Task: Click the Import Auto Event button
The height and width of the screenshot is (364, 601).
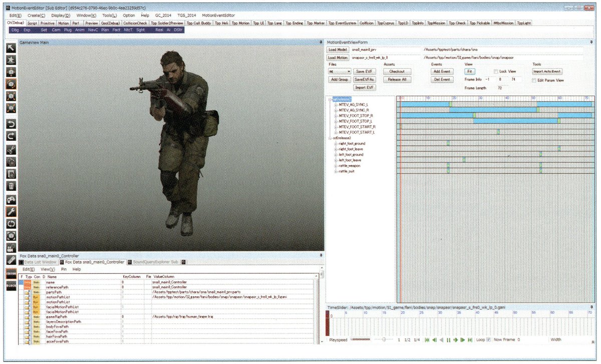Action: (547, 72)
